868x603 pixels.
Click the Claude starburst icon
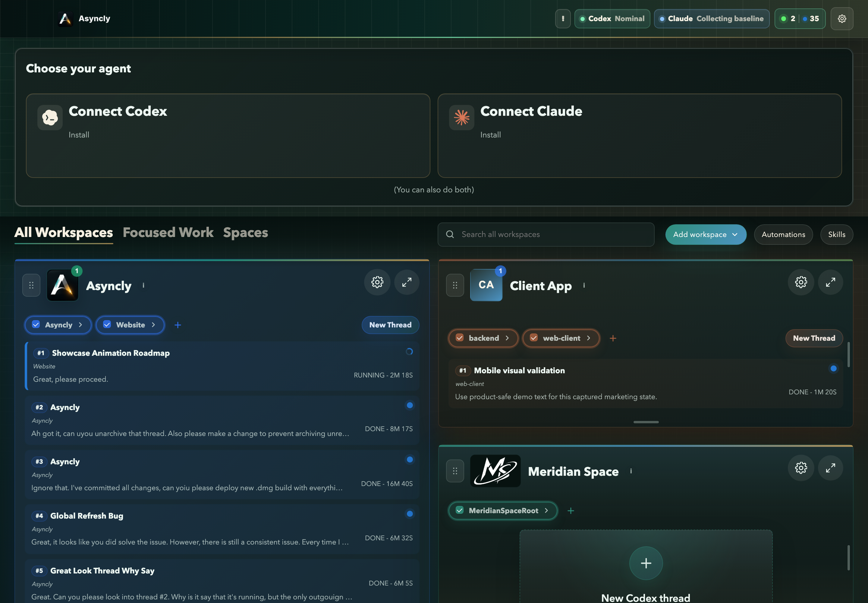click(x=461, y=118)
